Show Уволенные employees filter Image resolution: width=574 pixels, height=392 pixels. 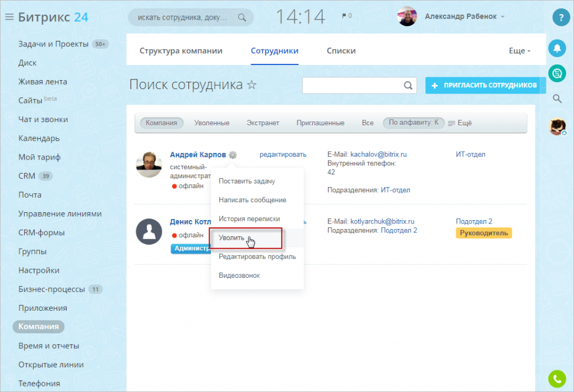[x=212, y=123]
